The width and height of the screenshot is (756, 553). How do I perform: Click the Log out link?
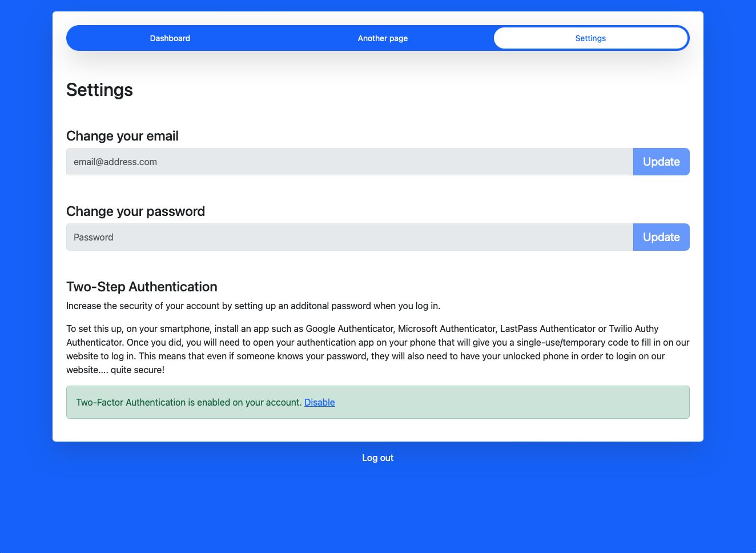[x=378, y=458]
